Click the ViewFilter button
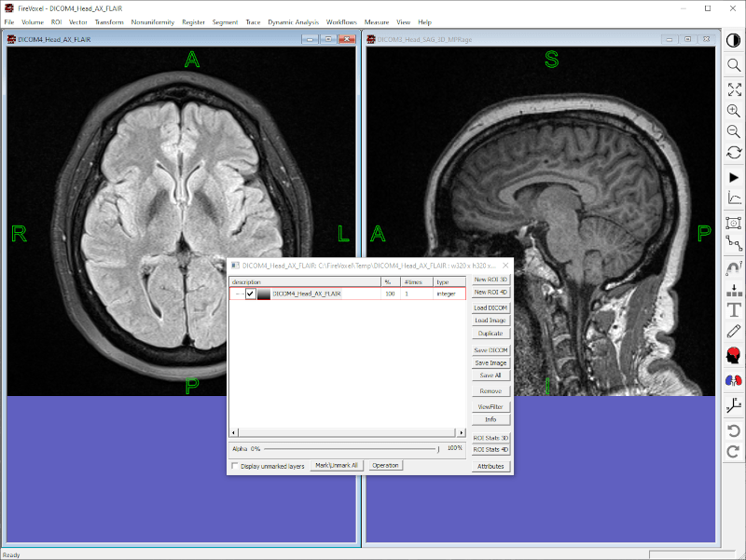 point(490,407)
